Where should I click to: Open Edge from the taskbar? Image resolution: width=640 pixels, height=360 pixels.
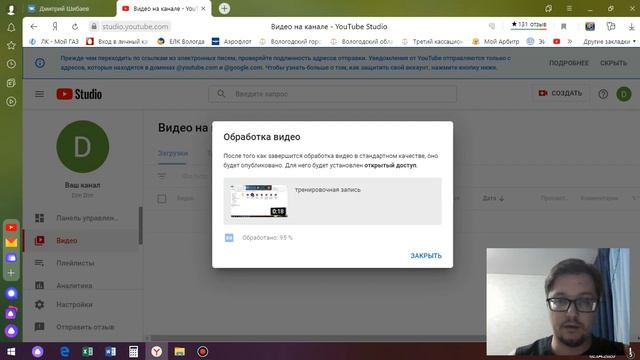coord(64,351)
